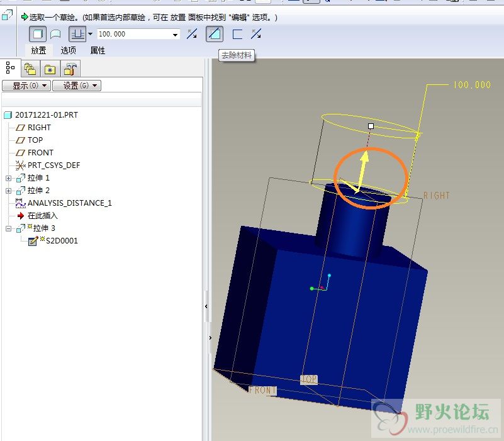Select PRT_CSYS_DEF coordinate system item
Screen dimensions: 504x441
pos(53,165)
